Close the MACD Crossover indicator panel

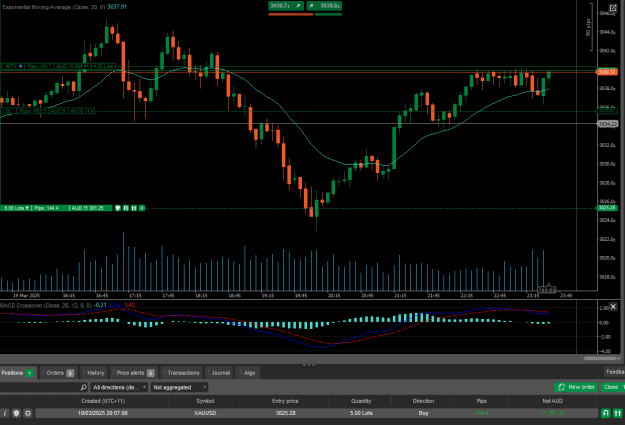click(x=613, y=306)
